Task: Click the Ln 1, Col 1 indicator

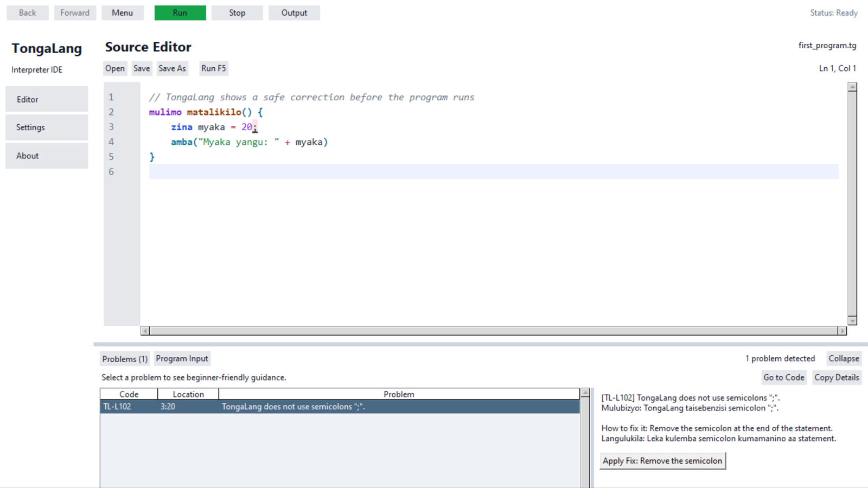Action: pyautogui.click(x=838, y=68)
